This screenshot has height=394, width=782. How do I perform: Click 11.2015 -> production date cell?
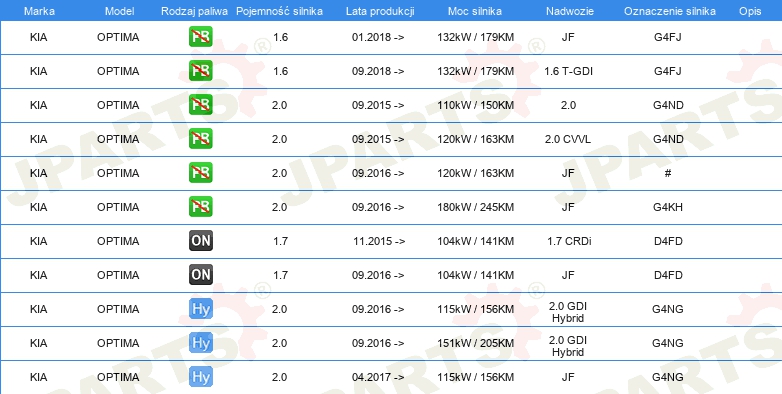pos(379,241)
